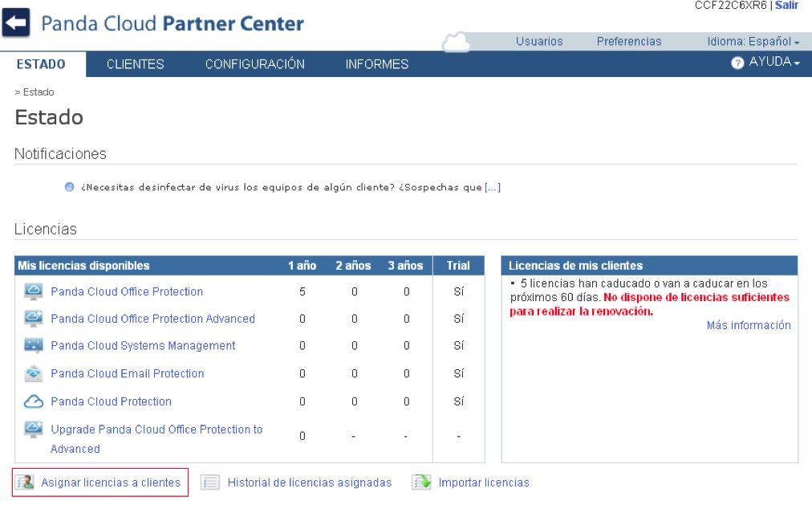812x513 pixels.
Task: Click the Salir logout link
Action: (786, 5)
